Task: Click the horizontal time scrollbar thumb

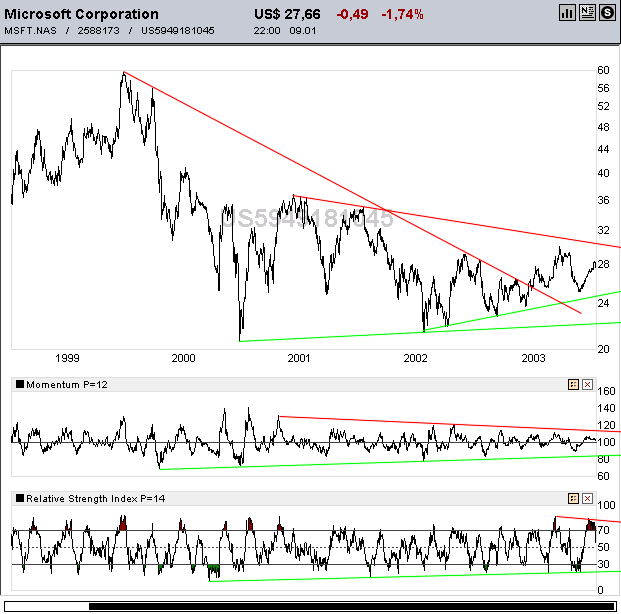Action: [x=352, y=606]
